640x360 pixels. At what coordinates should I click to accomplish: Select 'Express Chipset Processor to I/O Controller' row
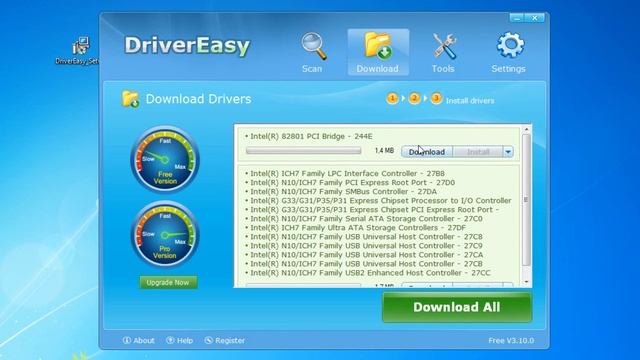tap(378, 200)
